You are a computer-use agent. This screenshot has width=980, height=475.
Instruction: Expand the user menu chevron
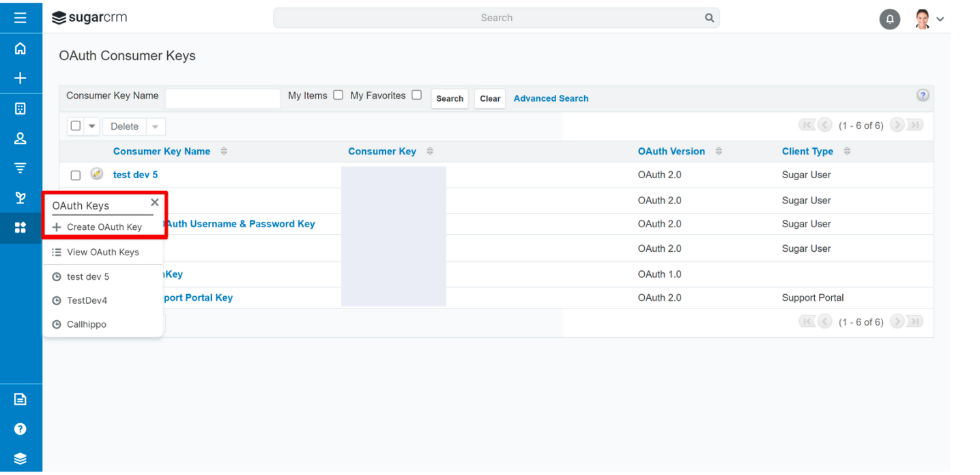click(x=940, y=19)
